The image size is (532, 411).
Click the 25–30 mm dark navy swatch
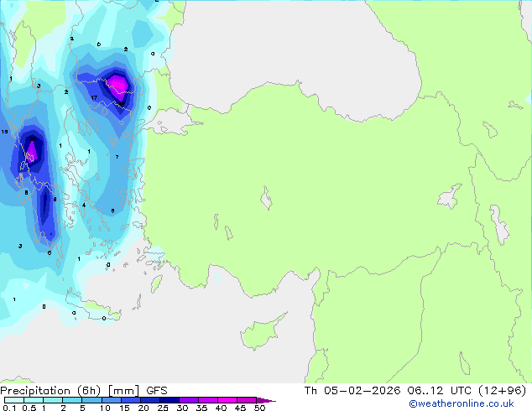coord(169,400)
